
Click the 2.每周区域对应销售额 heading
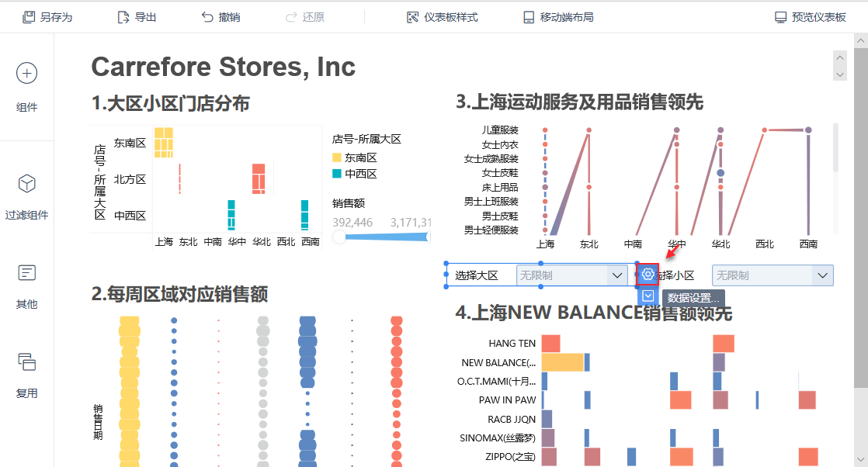[179, 294]
